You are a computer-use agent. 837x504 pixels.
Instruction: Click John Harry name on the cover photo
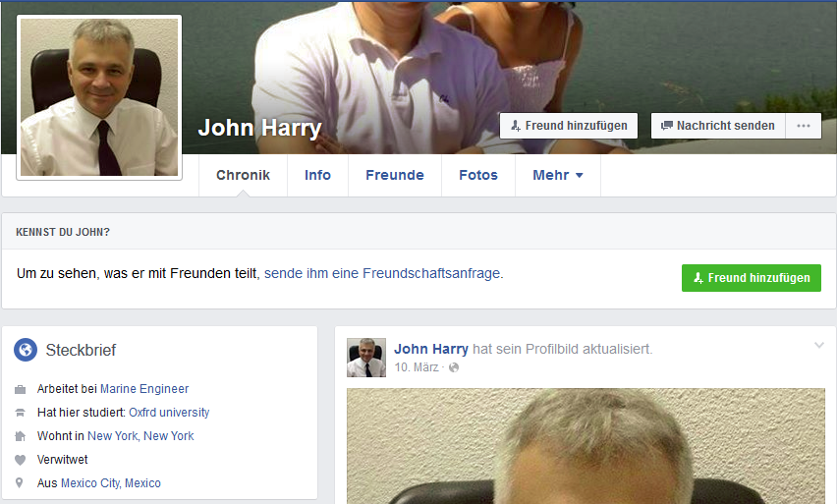(x=260, y=128)
